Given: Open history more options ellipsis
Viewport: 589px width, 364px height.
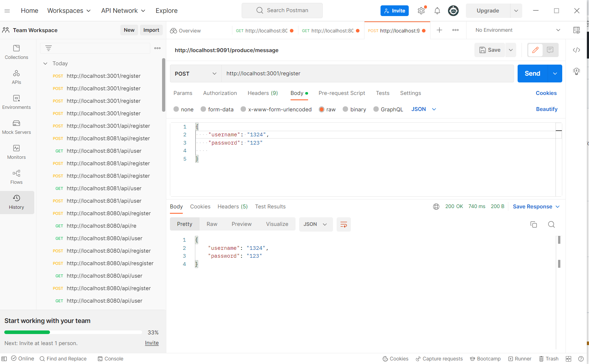Looking at the screenshot, I should (x=157, y=48).
